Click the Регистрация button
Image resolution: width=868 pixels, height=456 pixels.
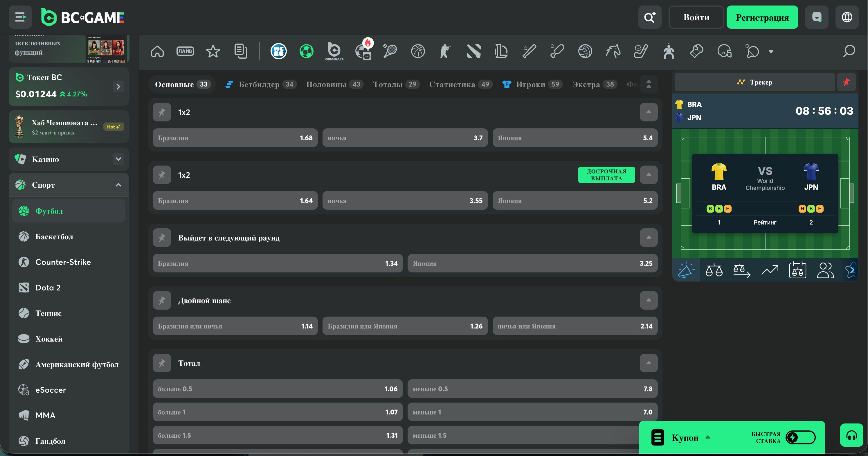pos(762,17)
